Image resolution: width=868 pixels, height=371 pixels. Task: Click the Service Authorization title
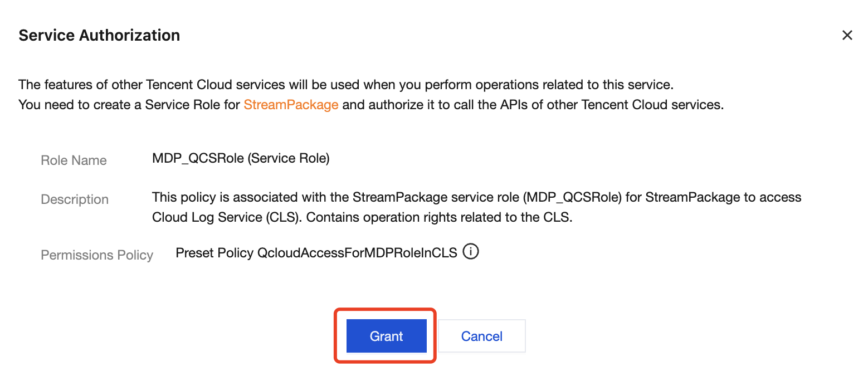pos(99,35)
